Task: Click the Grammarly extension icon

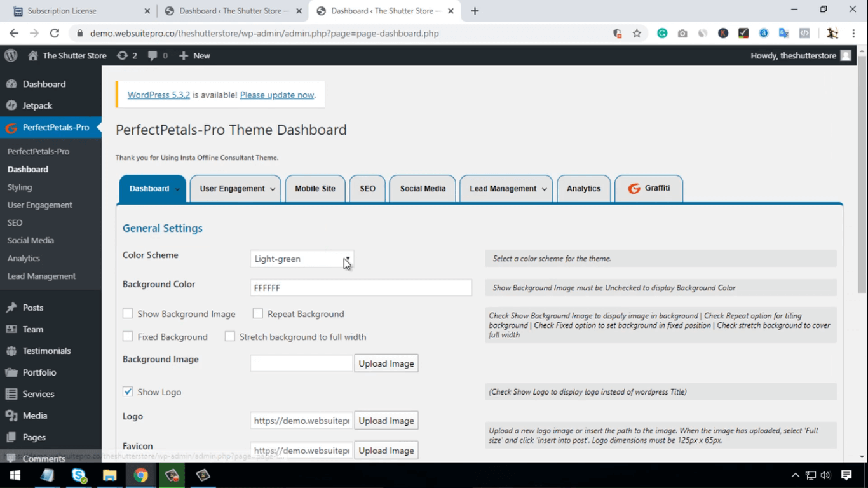Action: click(662, 33)
